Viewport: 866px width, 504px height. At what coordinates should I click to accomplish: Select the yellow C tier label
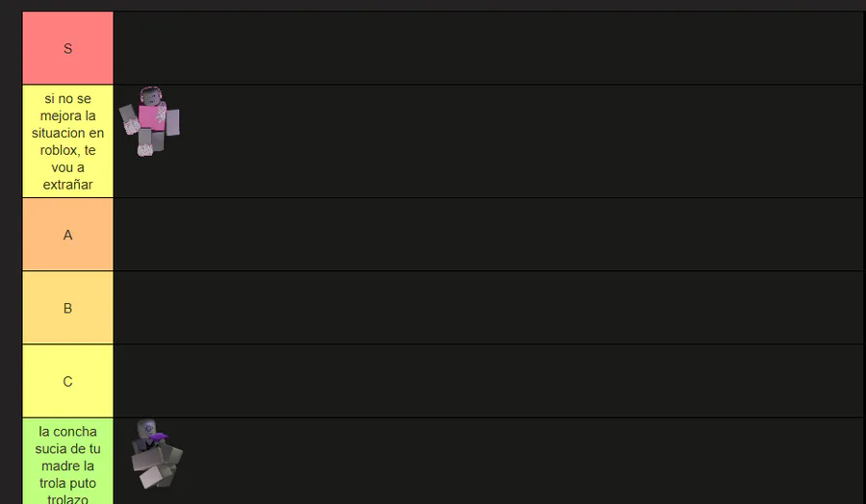[67, 381]
